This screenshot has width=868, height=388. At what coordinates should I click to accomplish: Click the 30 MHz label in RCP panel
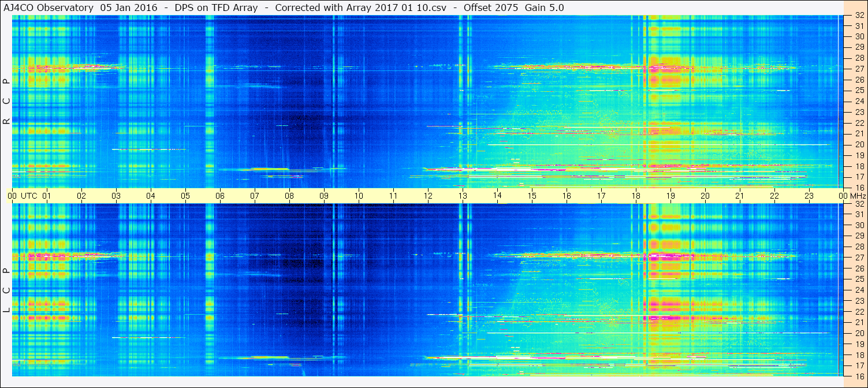click(859, 36)
